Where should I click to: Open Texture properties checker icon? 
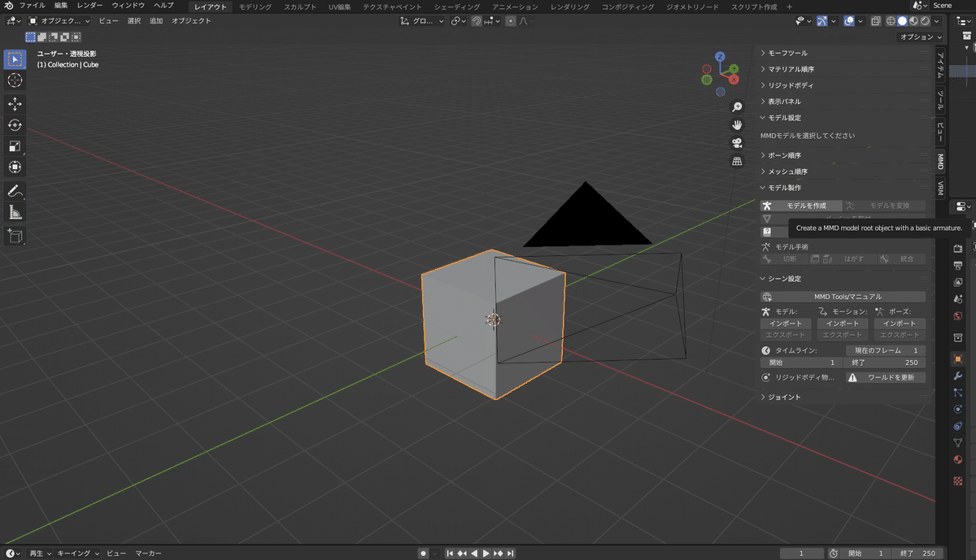958,480
